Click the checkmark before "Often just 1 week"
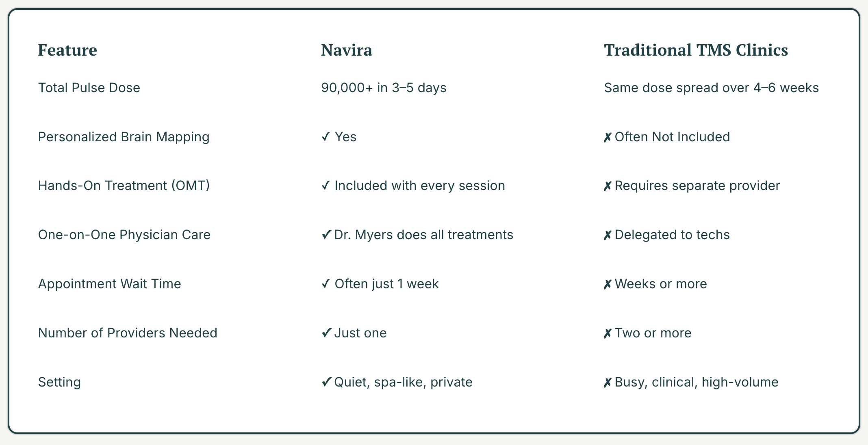Screen dimensions: 868x445 (325, 284)
